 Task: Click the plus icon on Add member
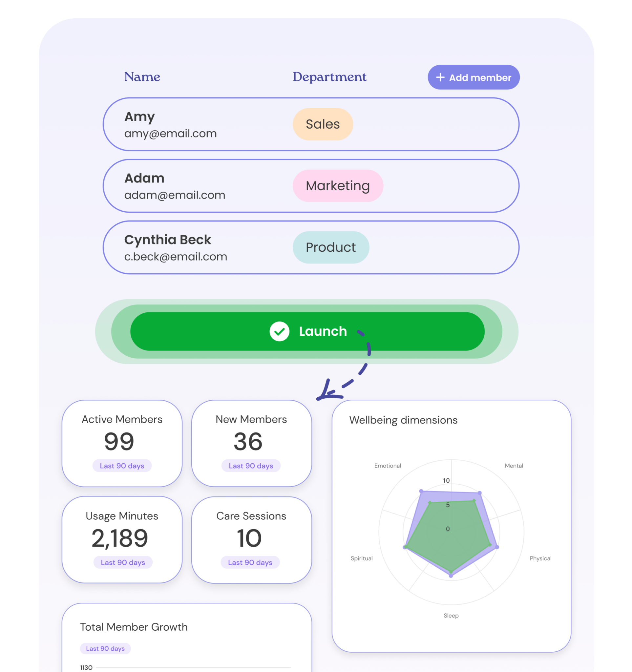440,77
